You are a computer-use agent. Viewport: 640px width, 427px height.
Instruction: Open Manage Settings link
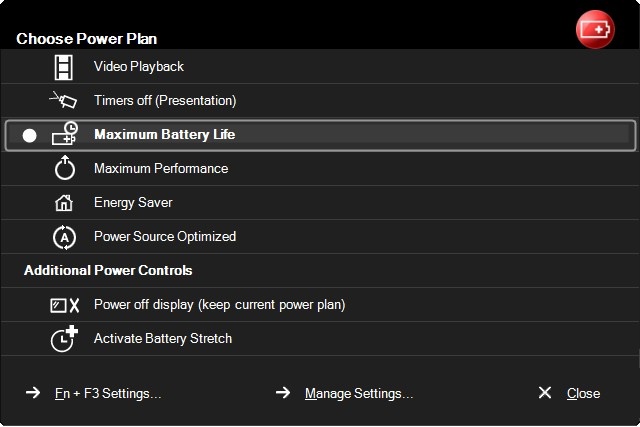click(x=359, y=394)
